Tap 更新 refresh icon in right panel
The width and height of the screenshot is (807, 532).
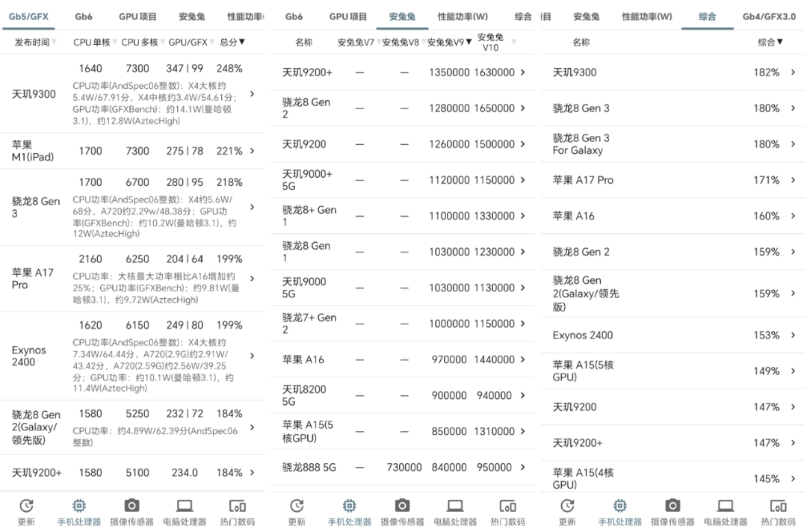(567, 506)
